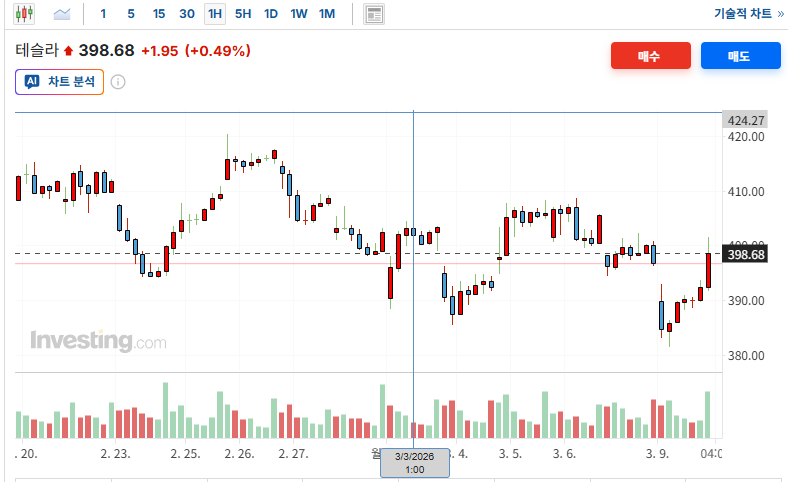Switch to the 5 minute interval
Viewport: 788px width, 482px height.
(131, 14)
